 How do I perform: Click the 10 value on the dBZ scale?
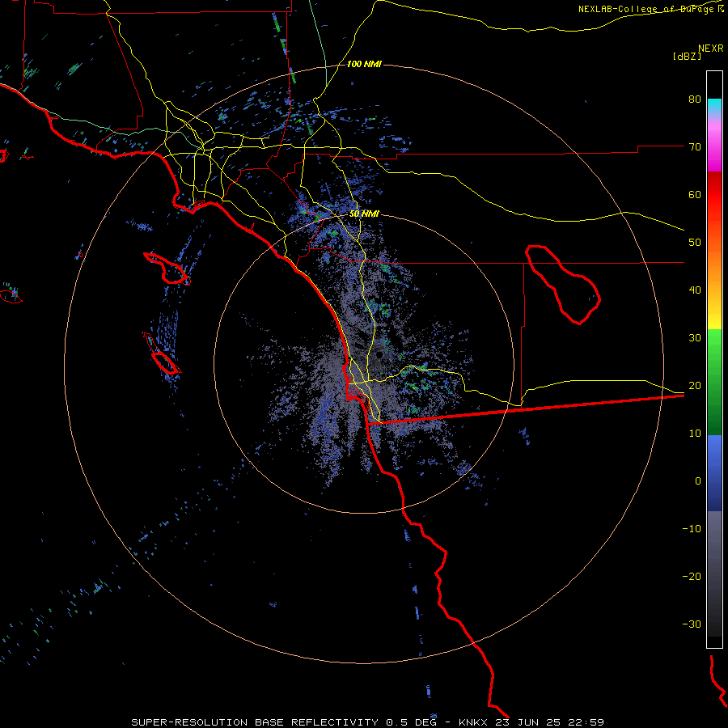tap(695, 434)
